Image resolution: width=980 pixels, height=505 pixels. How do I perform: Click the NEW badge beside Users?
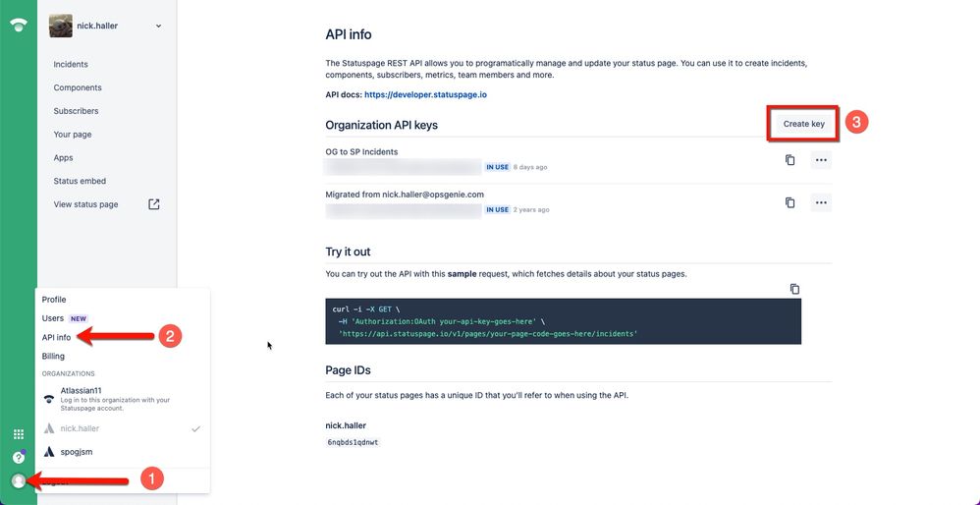tap(79, 318)
